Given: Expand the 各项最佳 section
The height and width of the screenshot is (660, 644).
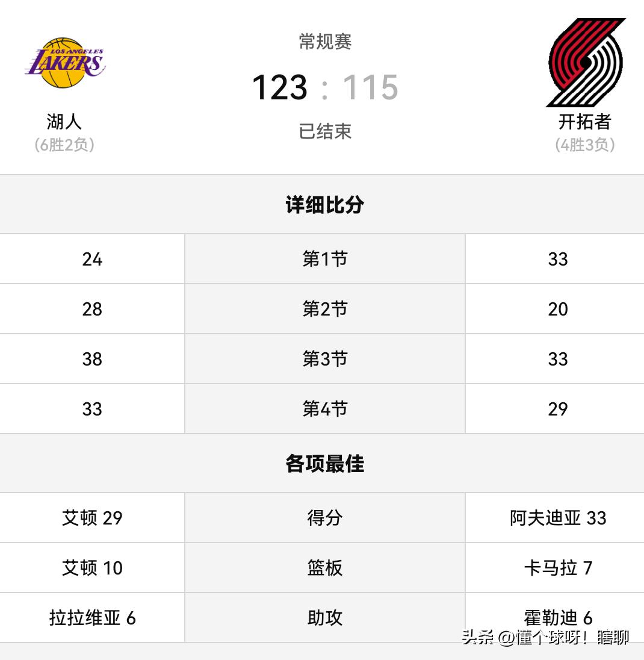Looking at the screenshot, I should (x=323, y=463).
